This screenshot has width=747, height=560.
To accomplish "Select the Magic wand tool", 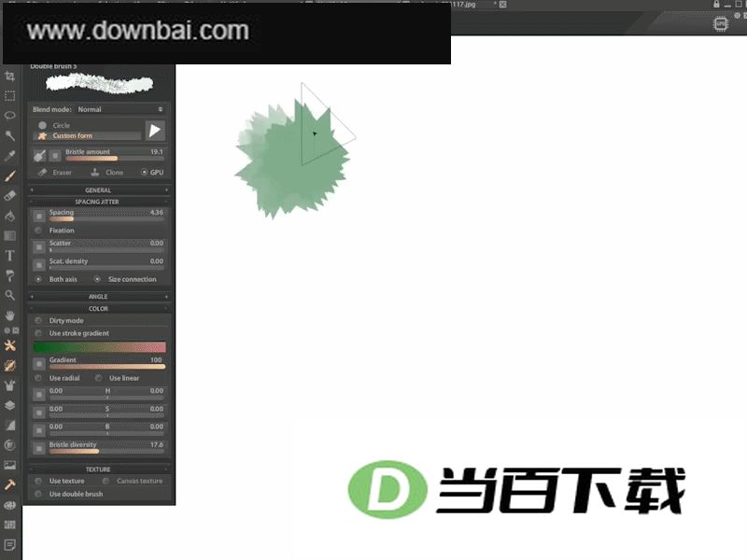I will pyautogui.click(x=9, y=135).
